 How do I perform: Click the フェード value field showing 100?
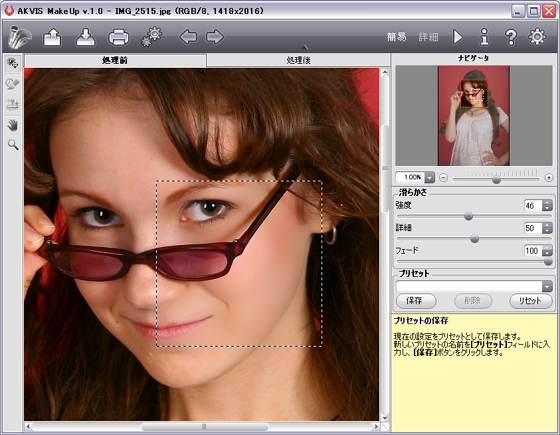coord(533,251)
